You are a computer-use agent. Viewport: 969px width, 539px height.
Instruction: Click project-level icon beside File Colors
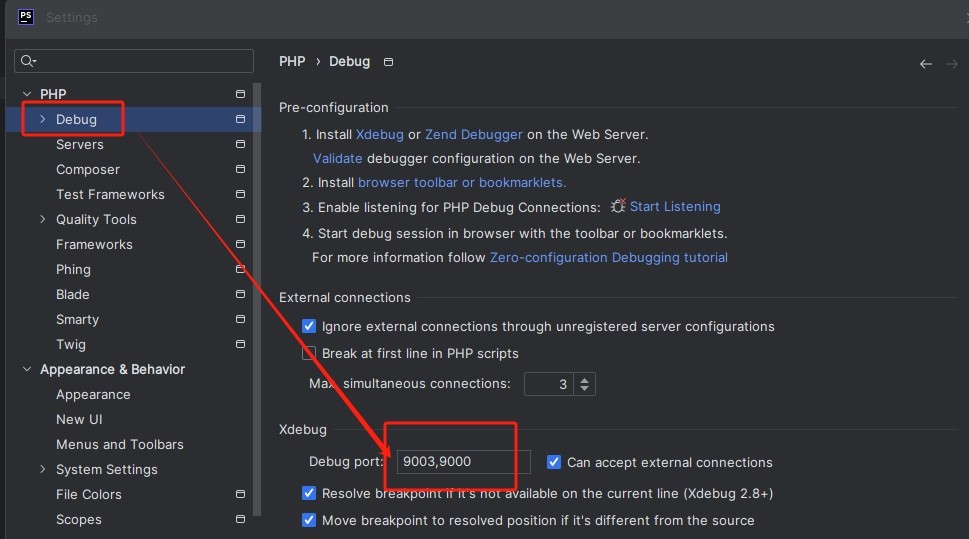tap(240, 495)
